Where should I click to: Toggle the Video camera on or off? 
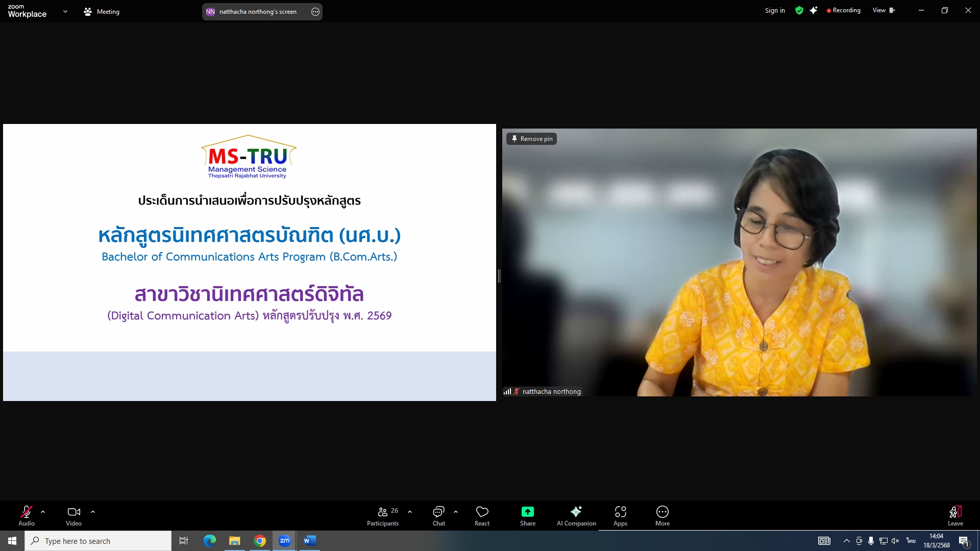point(73,515)
